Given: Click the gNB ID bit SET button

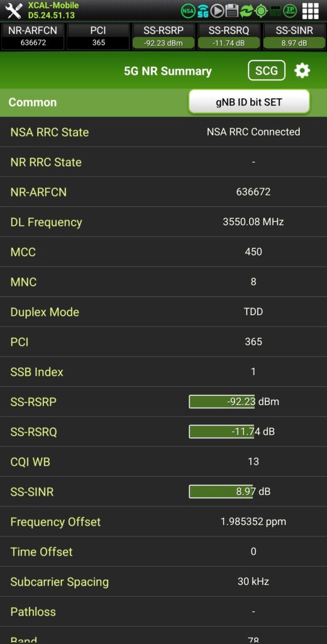Looking at the screenshot, I should pyautogui.click(x=249, y=102).
